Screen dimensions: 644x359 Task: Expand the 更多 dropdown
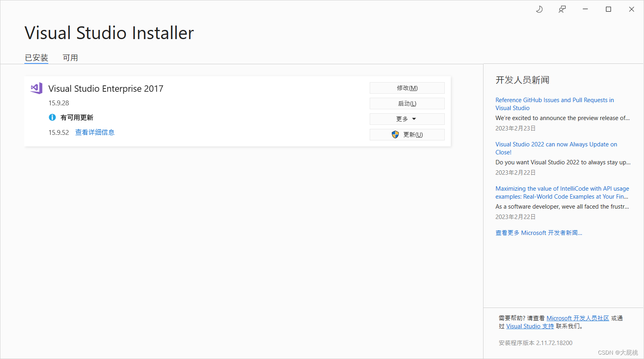click(x=407, y=119)
